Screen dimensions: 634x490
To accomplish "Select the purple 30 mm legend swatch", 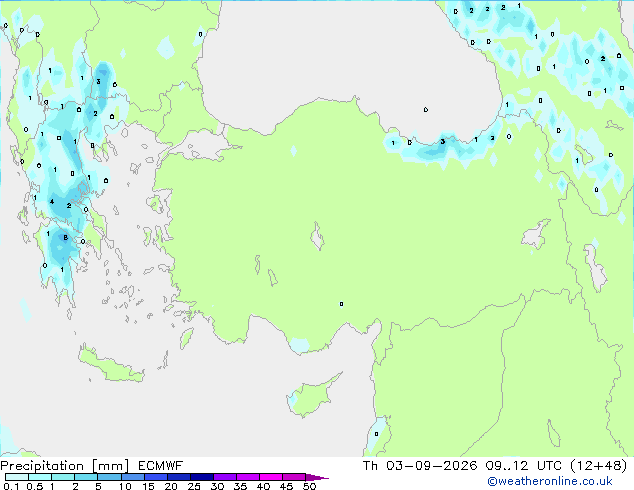I will tap(225, 477).
